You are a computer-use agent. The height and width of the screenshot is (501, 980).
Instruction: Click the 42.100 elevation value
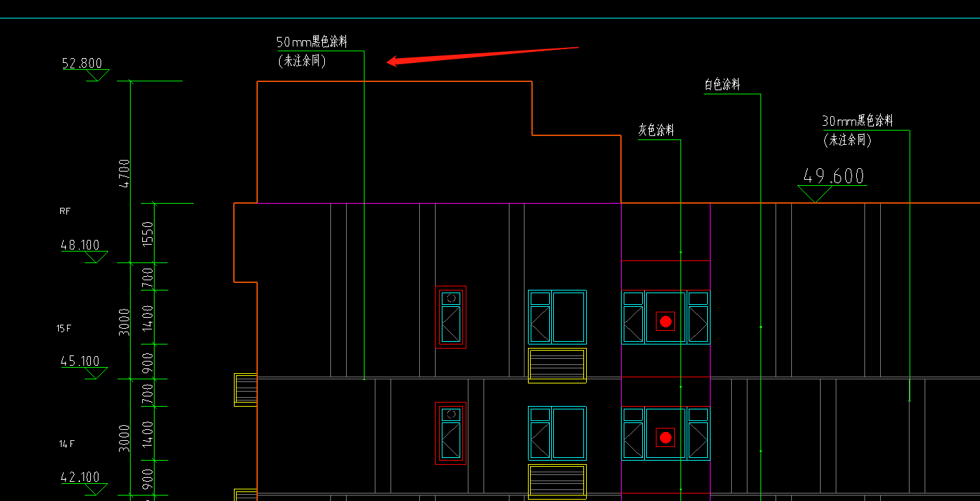pos(81,477)
